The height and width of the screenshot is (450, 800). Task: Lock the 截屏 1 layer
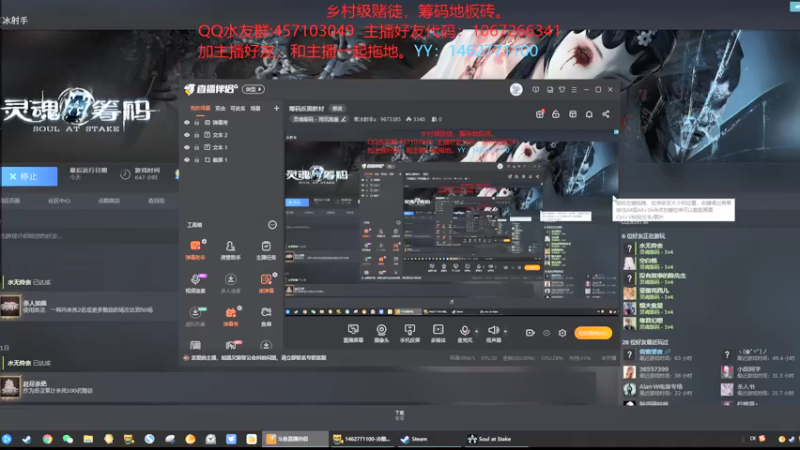196,160
